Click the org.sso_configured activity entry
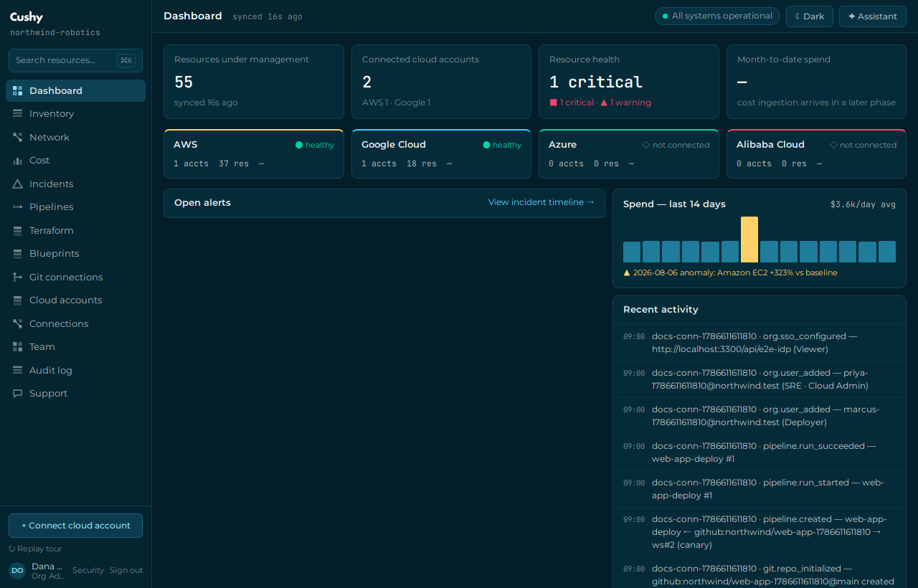Viewport: 918px width, 588px height. click(x=760, y=343)
